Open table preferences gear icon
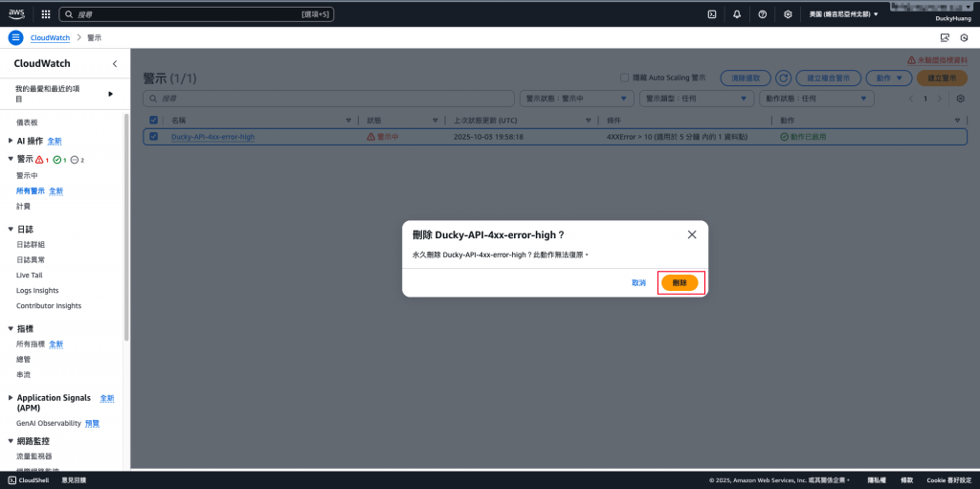980x489 pixels. tap(961, 99)
